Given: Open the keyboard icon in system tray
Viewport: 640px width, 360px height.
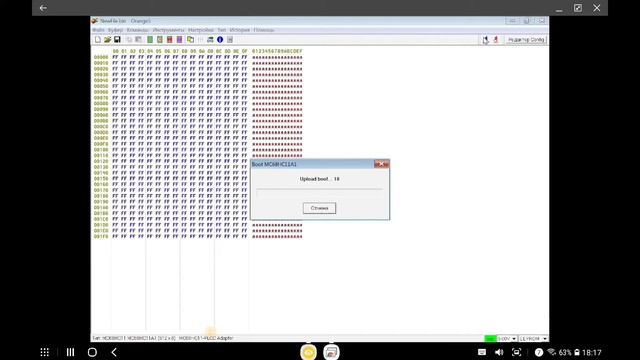Looking at the screenshot, I should (x=482, y=352).
